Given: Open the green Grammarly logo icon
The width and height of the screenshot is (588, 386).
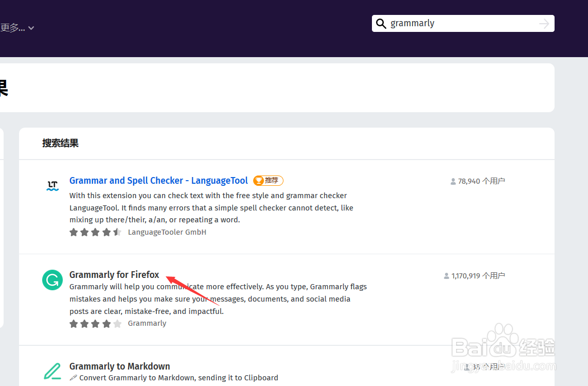Looking at the screenshot, I should [52, 280].
